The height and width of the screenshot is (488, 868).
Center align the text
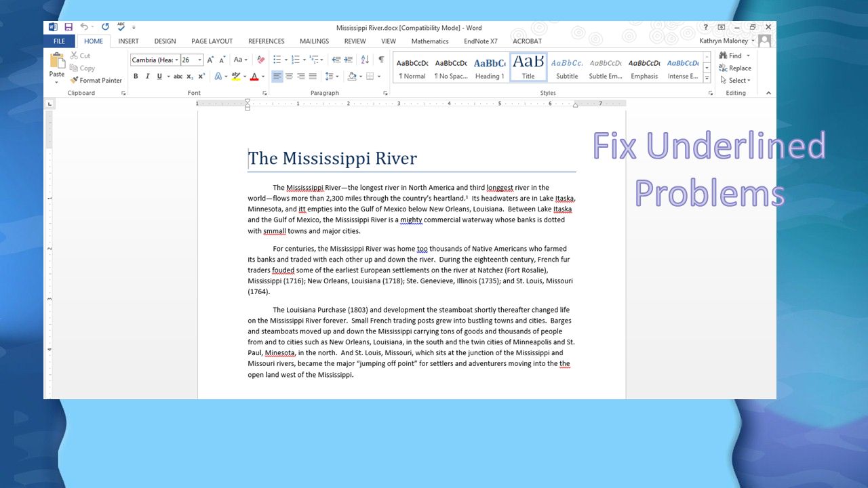(289, 77)
